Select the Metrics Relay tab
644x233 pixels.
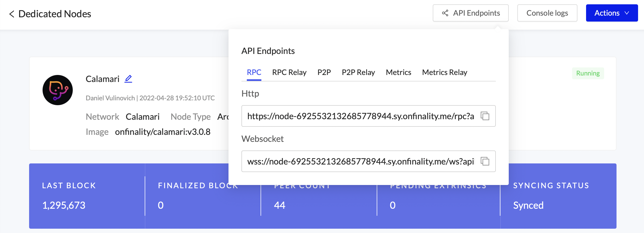(x=444, y=72)
